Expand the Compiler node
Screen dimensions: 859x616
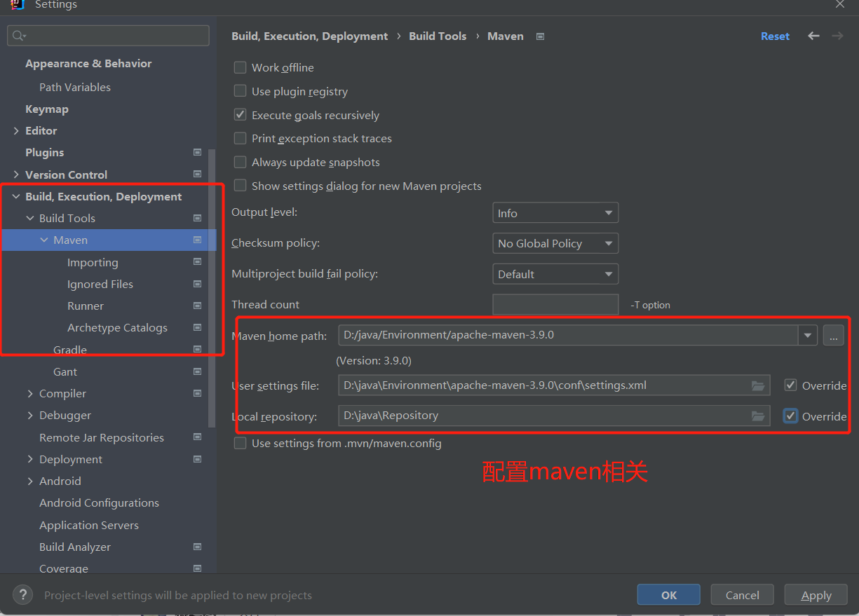click(30, 393)
